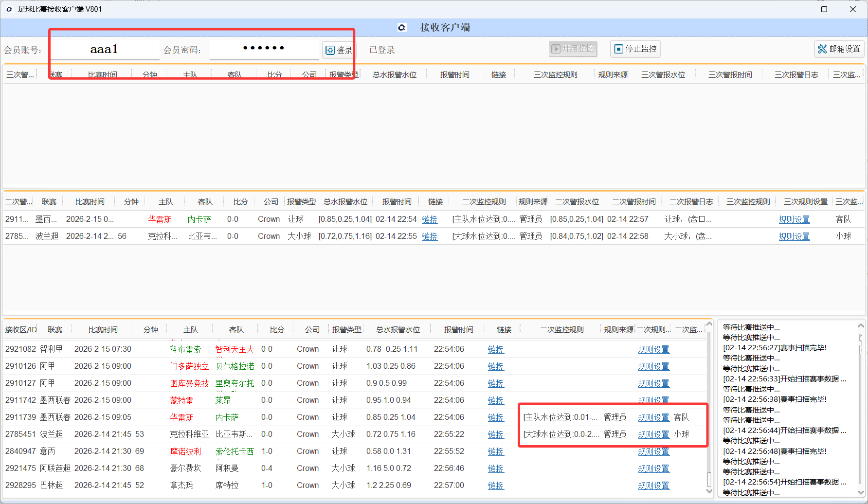
Task: Open 链接 link for 华雷斯 in middle table
Action: (x=430, y=219)
